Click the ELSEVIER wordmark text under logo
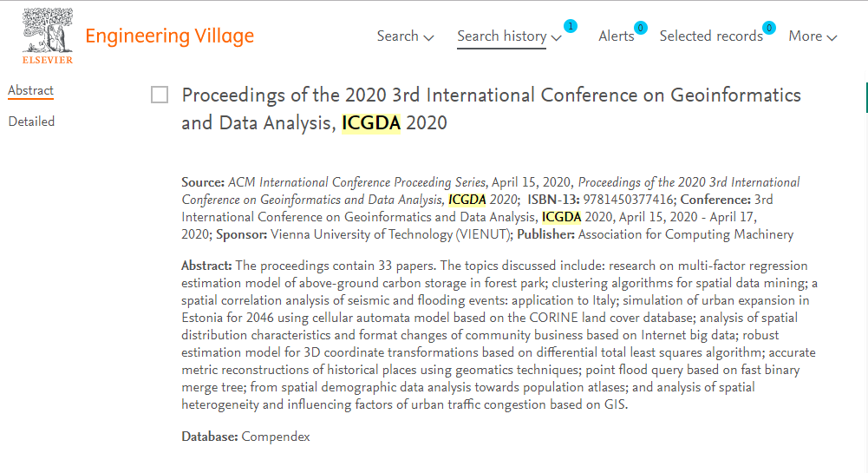The height and width of the screenshot is (473, 868). tap(48, 60)
